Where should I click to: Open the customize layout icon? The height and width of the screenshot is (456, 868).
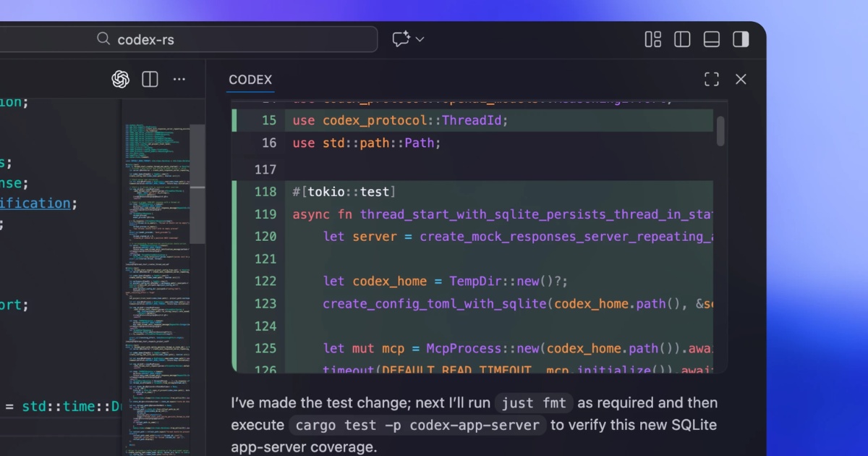pos(653,39)
